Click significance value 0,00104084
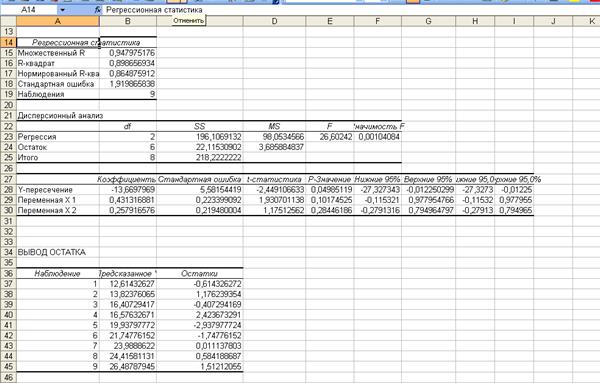 [379, 137]
